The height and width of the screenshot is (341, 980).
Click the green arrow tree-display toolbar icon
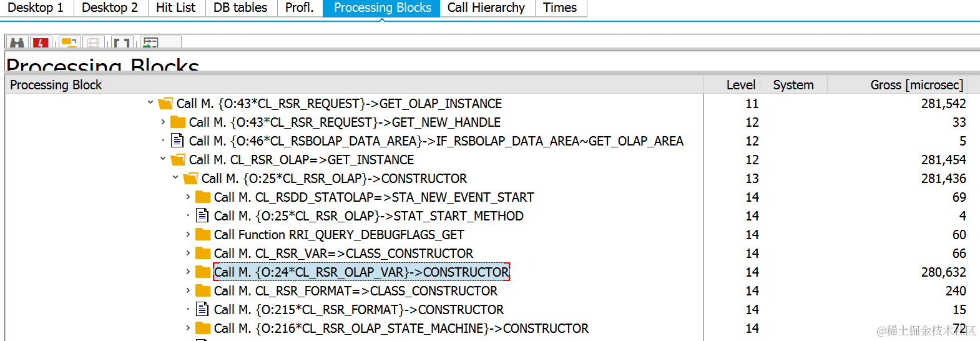click(150, 42)
